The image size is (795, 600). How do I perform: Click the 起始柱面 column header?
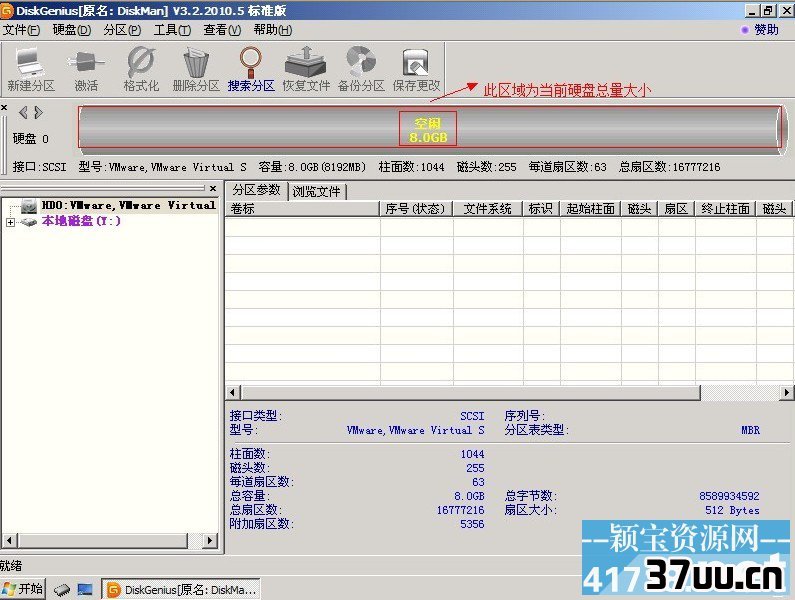[x=590, y=209]
